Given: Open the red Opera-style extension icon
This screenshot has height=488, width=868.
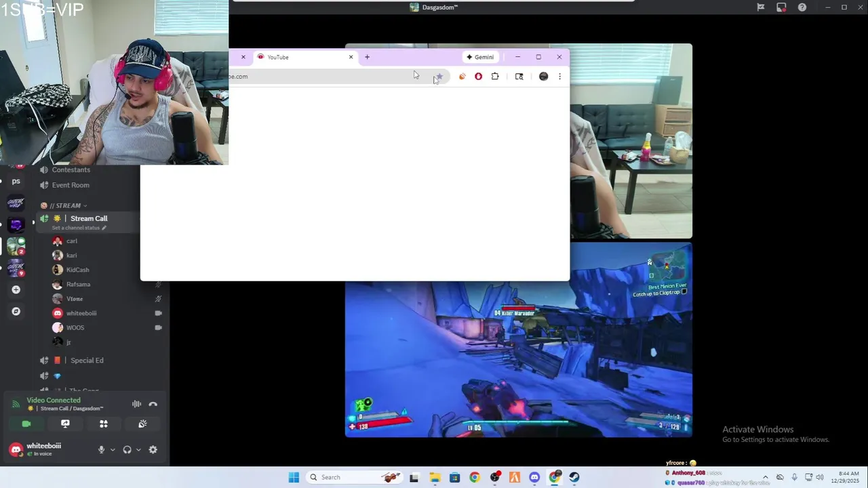Looking at the screenshot, I should (479, 77).
